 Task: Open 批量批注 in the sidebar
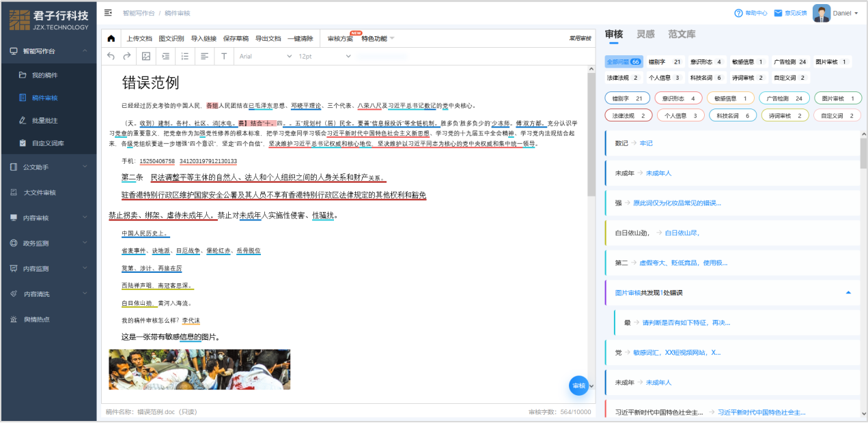(x=45, y=121)
